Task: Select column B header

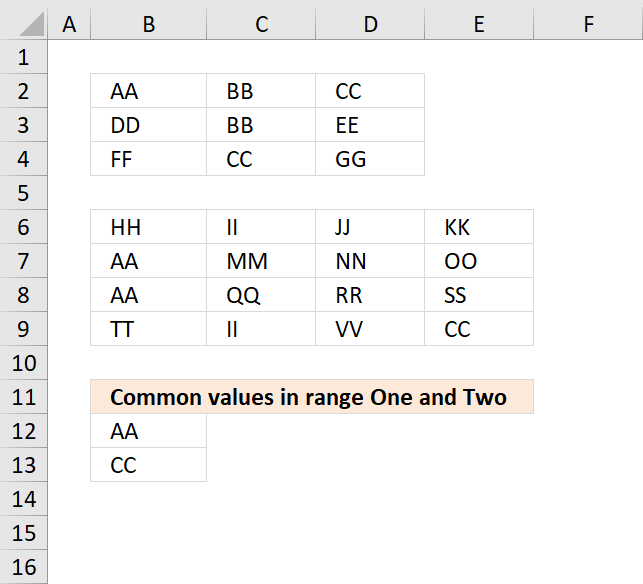Action: click(148, 24)
